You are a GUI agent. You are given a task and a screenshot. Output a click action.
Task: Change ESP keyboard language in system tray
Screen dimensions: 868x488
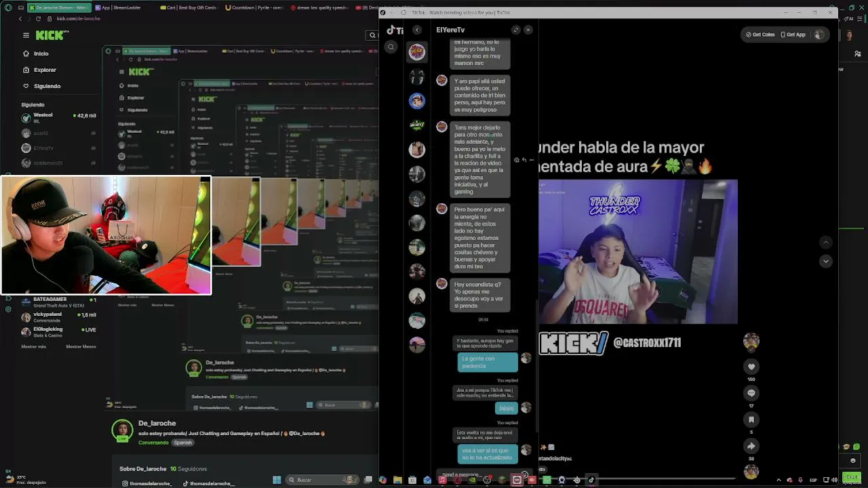coord(813,480)
